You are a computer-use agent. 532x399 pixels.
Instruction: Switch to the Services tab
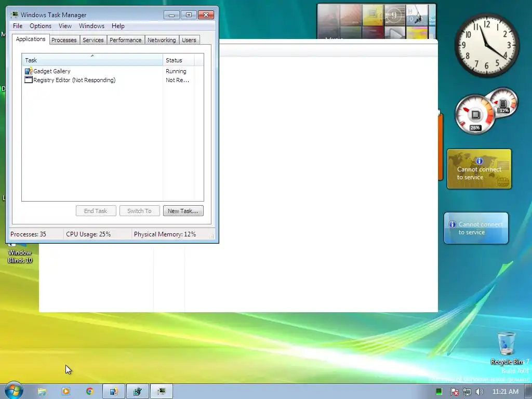[x=93, y=40]
